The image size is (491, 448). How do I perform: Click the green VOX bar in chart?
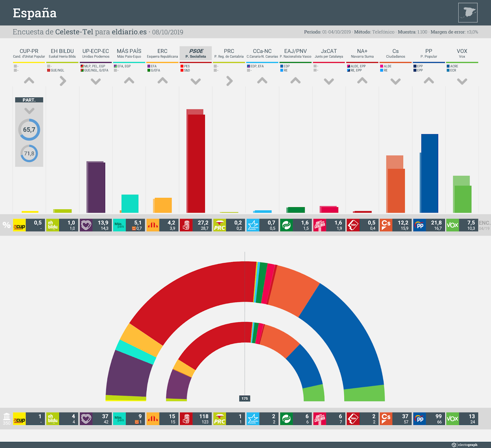click(463, 199)
